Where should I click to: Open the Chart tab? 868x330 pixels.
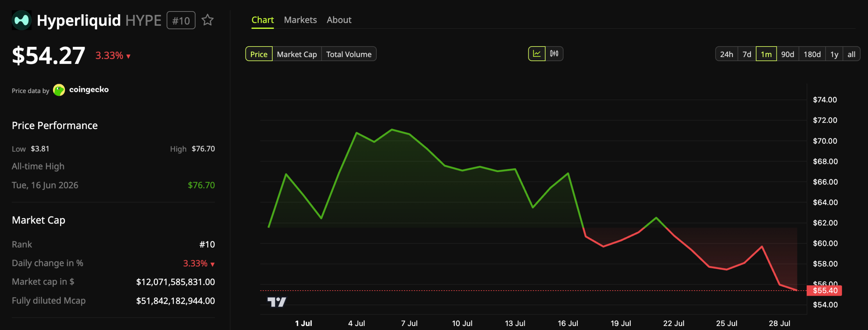coord(262,20)
